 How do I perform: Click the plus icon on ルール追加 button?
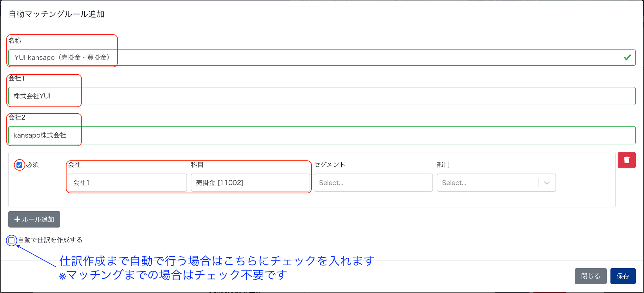(17, 219)
